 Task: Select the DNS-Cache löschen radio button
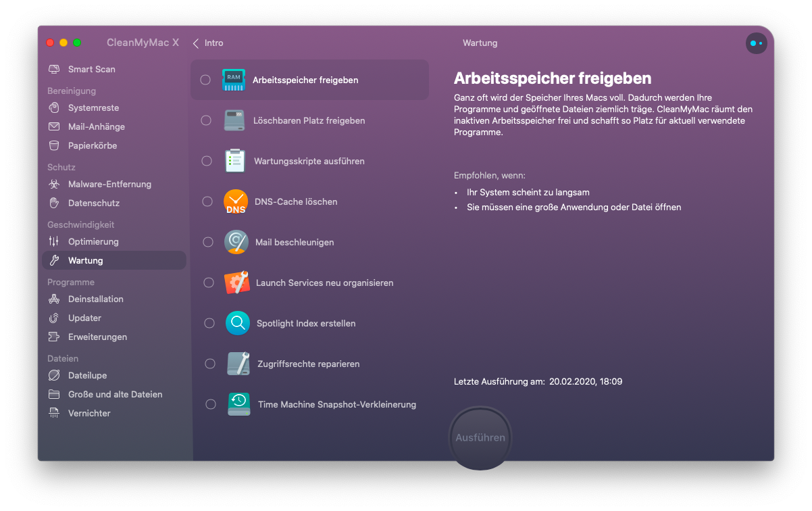[x=207, y=201]
